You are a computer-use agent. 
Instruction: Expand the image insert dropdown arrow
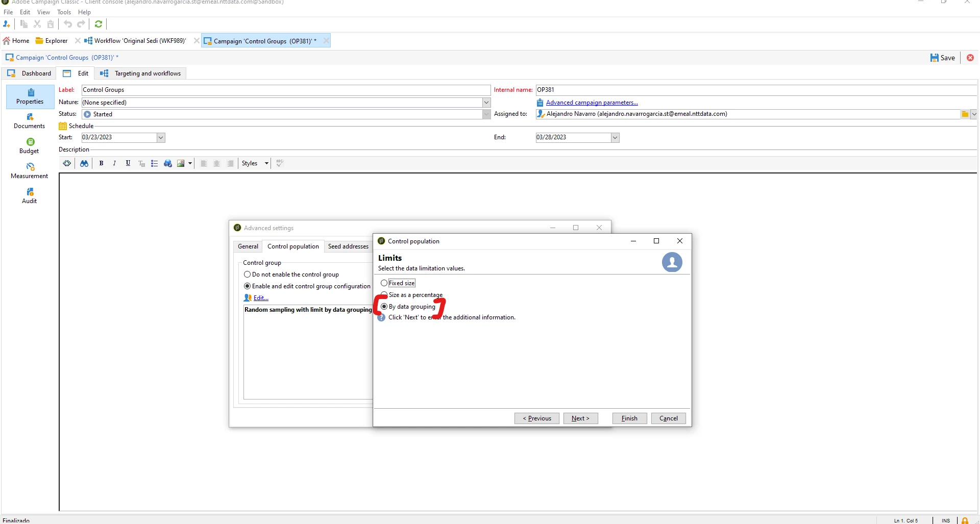click(190, 163)
